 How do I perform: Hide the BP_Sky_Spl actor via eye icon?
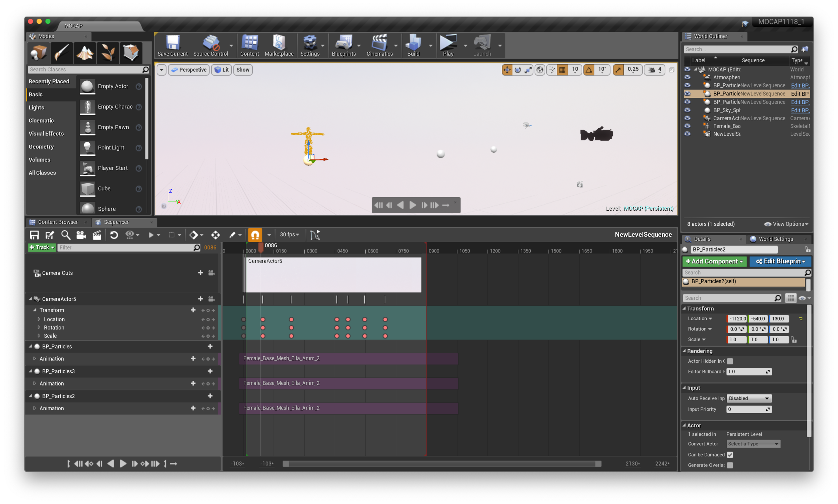(x=687, y=110)
